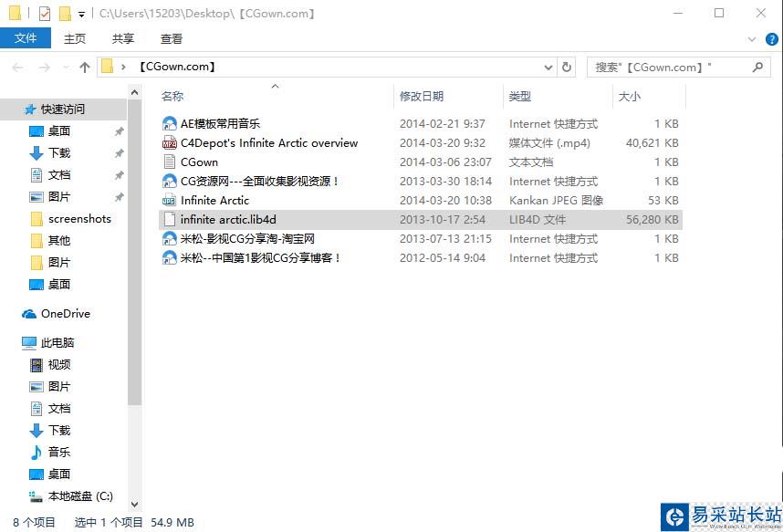Open 音乐 under 此电脑
The image size is (783, 532).
coord(59,452)
